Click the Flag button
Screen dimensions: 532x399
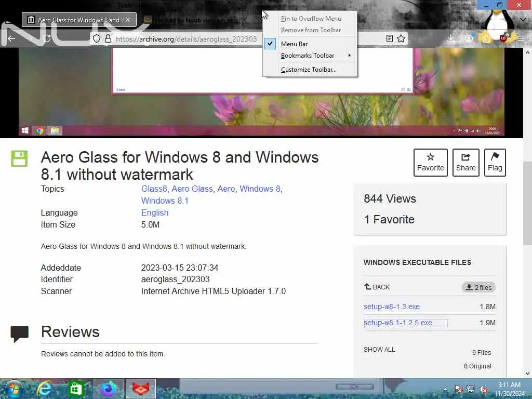495,163
